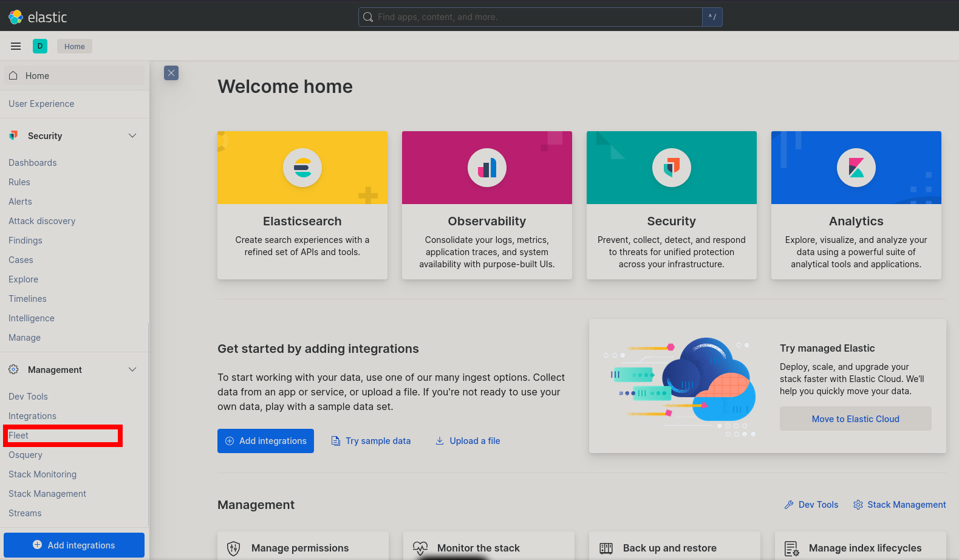Click the search magnifier icon
This screenshot has width=959, height=560.
click(368, 17)
